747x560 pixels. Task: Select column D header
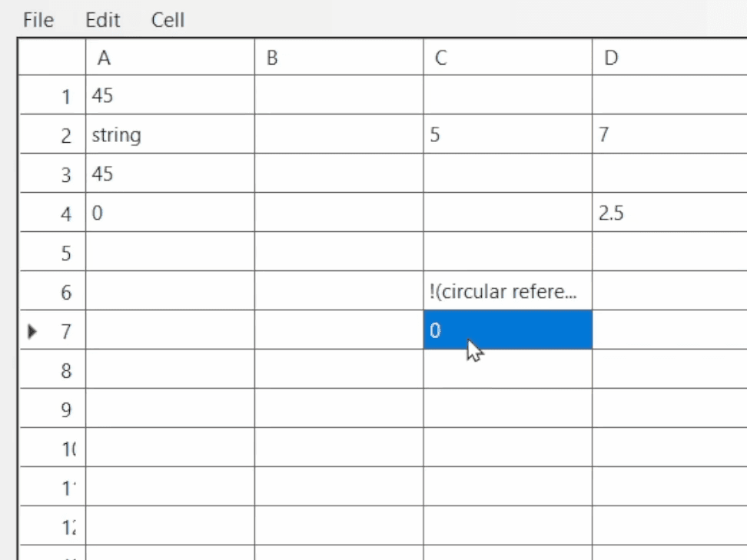pos(670,57)
